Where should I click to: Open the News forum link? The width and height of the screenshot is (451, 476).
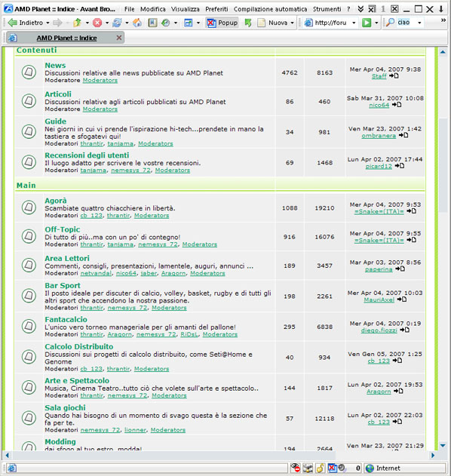point(55,66)
